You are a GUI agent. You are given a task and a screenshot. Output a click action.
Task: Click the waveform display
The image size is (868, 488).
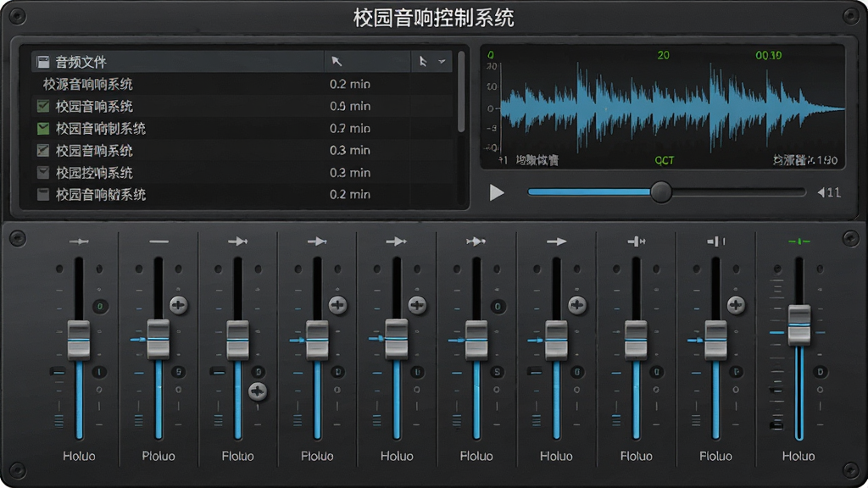pos(672,108)
